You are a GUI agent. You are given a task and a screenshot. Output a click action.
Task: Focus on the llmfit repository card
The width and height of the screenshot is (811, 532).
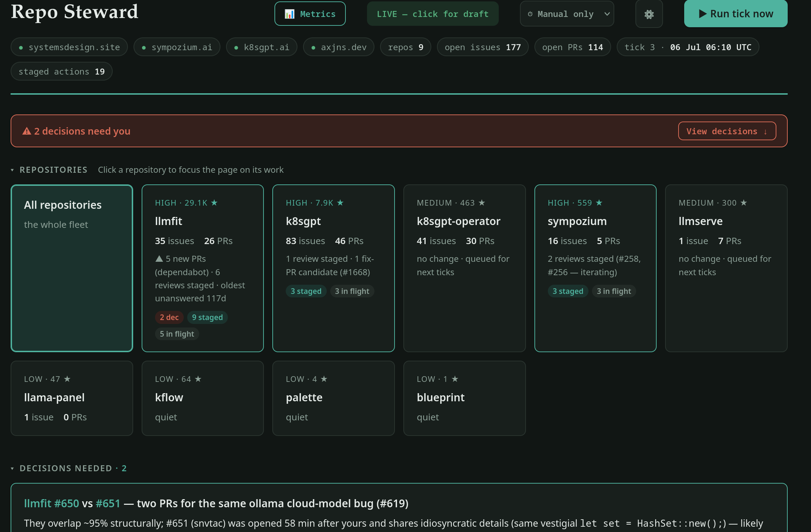pyautogui.click(x=203, y=268)
